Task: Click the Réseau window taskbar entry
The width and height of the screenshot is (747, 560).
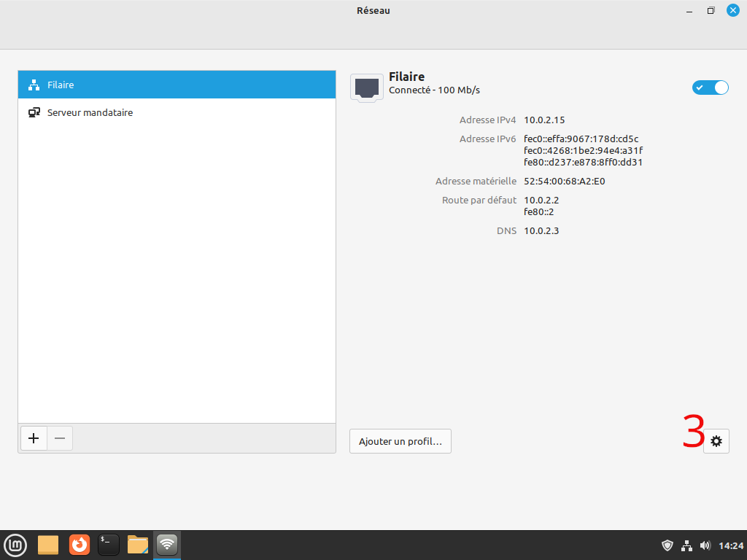Action: [x=167, y=545]
